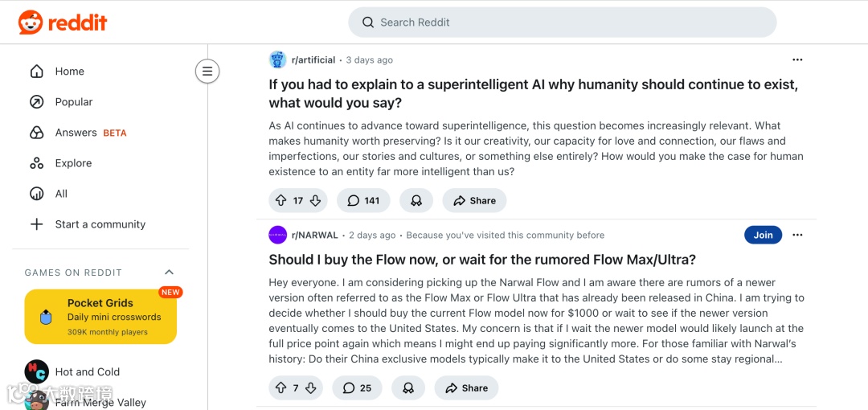Share the Narwal Flow post
The height and width of the screenshot is (410, 868).
[x=466, y=387]
